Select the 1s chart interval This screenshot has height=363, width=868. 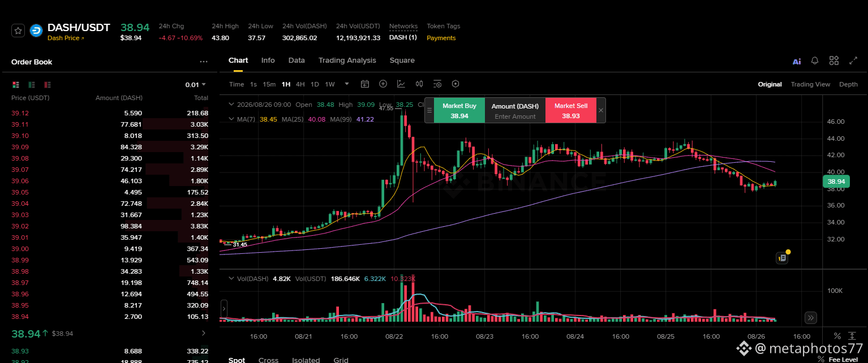tap(253, 84)
